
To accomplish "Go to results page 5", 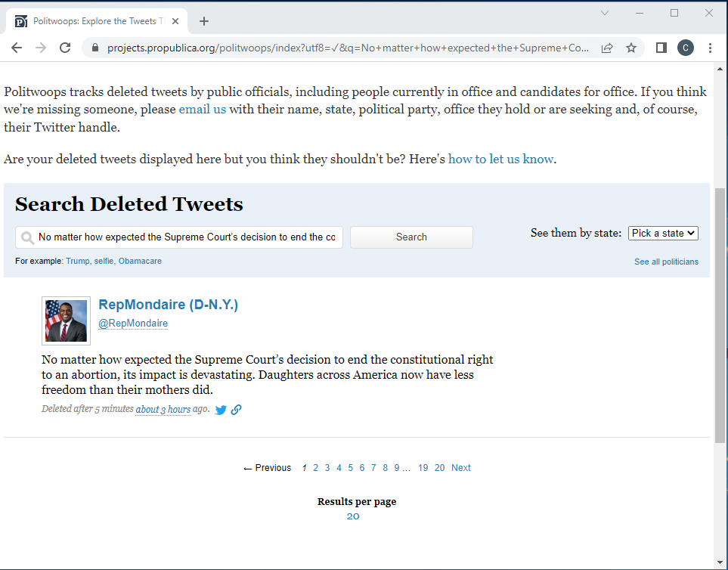I will 351,468.
